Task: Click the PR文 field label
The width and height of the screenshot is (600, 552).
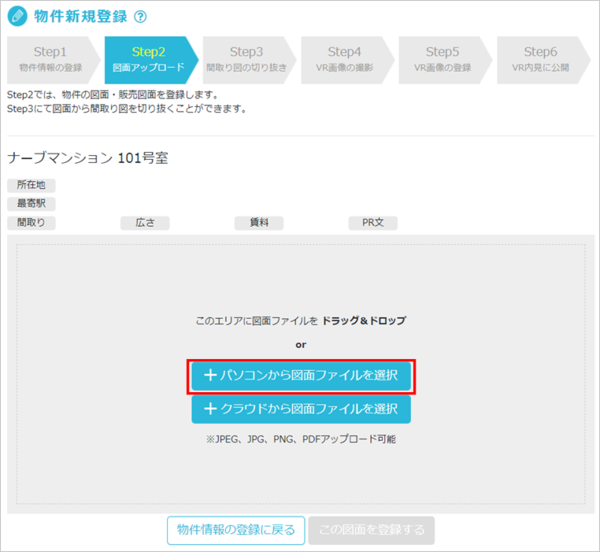Action: tap(373, 223)
